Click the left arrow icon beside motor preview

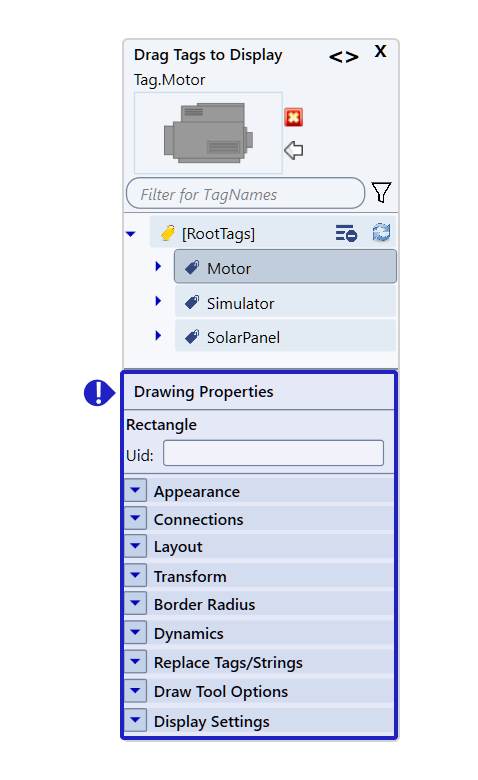point(293,150)
